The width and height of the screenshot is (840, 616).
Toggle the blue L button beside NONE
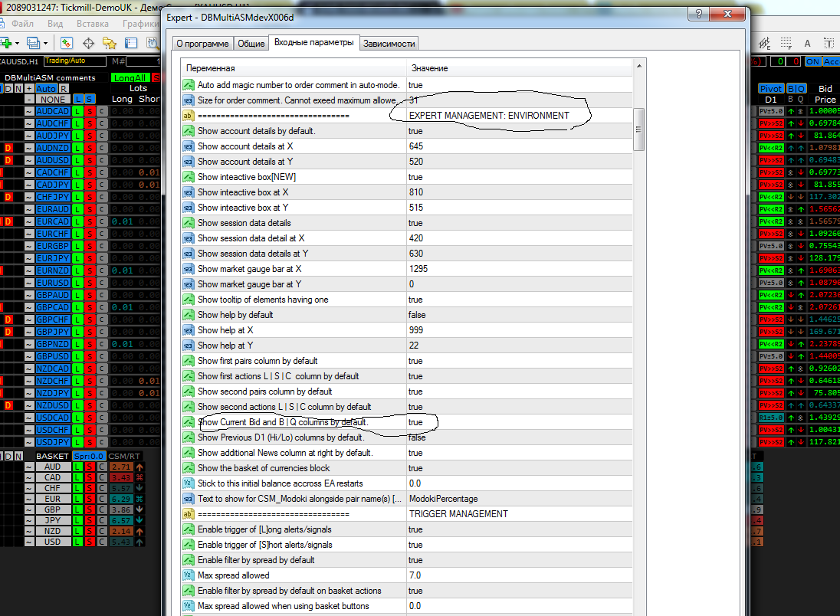(78, 99)
